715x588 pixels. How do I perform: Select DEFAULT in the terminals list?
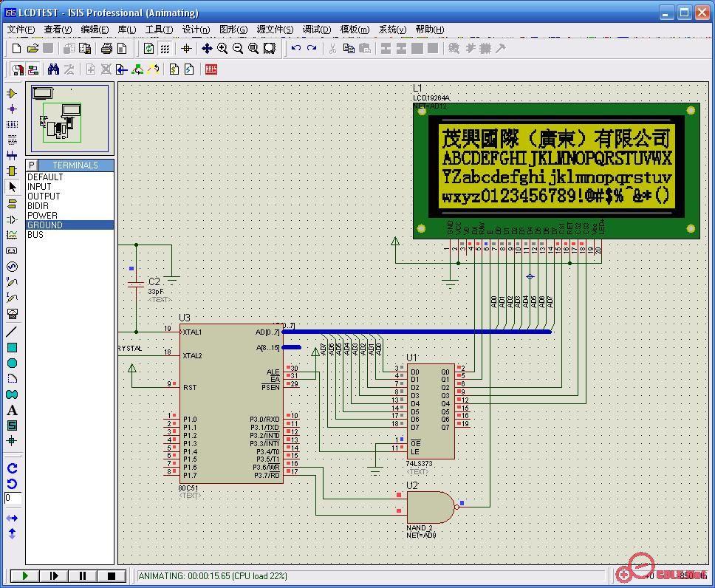click(69, 177)
